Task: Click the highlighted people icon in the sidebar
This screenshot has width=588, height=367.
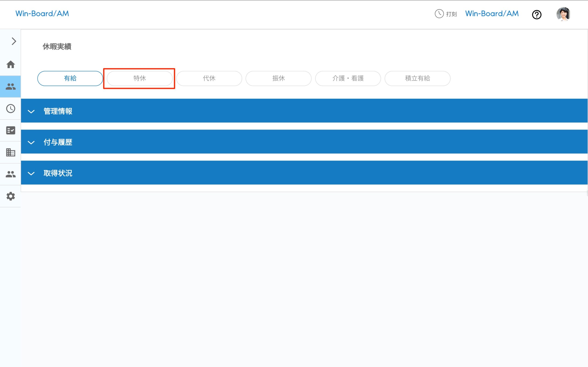Action: [x=10, y=87]
